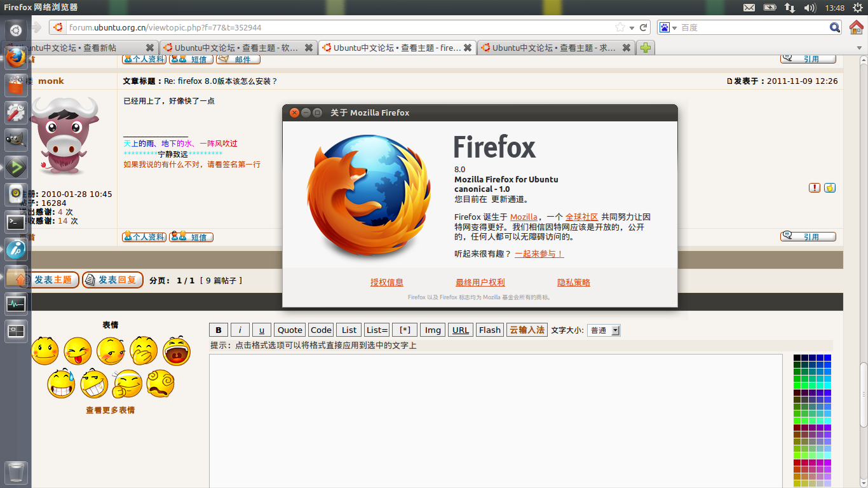Switch to the tab titled 查看主题 - 求…
The image size is (868, 488).
(x=555, y=48)
